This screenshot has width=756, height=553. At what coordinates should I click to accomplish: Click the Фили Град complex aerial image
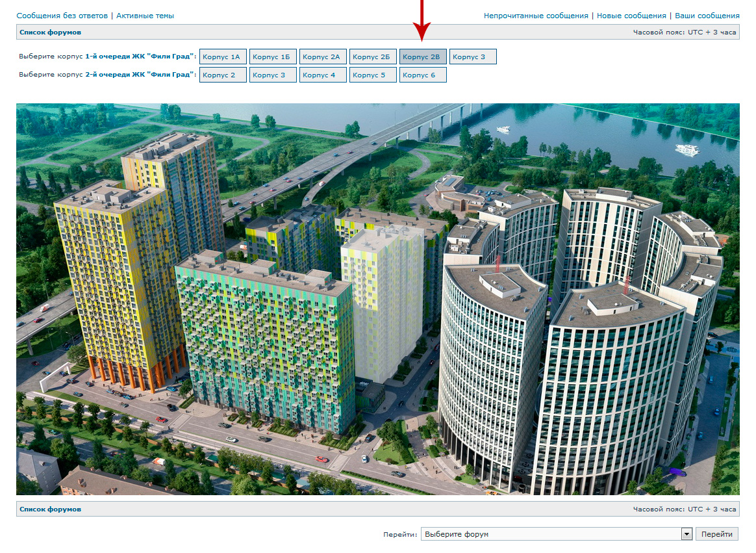(377, 299)
